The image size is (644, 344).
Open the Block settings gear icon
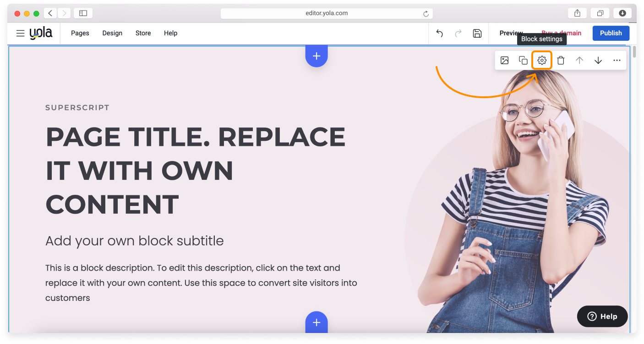pos(542,61)
